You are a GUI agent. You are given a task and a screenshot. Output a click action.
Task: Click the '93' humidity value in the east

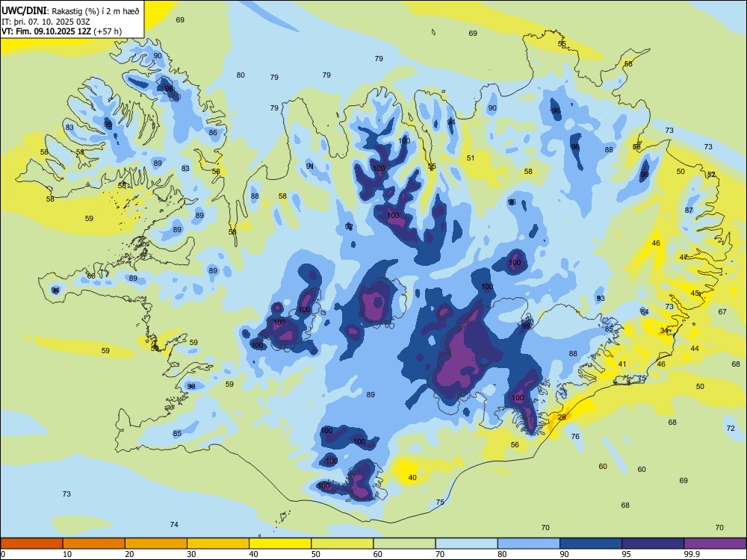[601, 299]
